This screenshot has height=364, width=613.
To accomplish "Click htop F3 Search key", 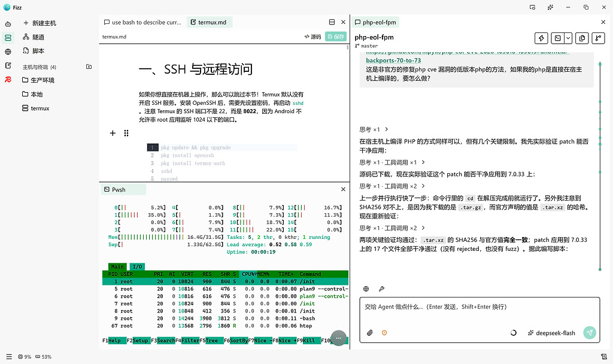I will coord(163,341).
